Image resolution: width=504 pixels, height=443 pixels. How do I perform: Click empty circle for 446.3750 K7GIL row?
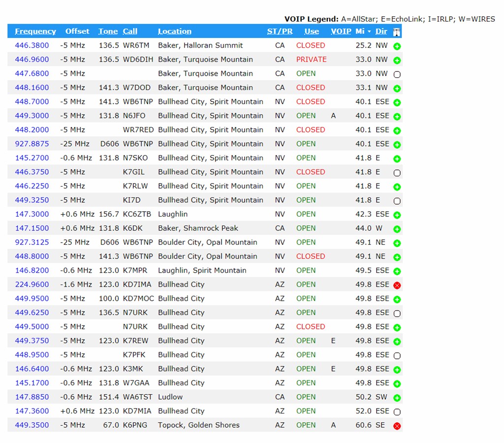click(397, 173)
